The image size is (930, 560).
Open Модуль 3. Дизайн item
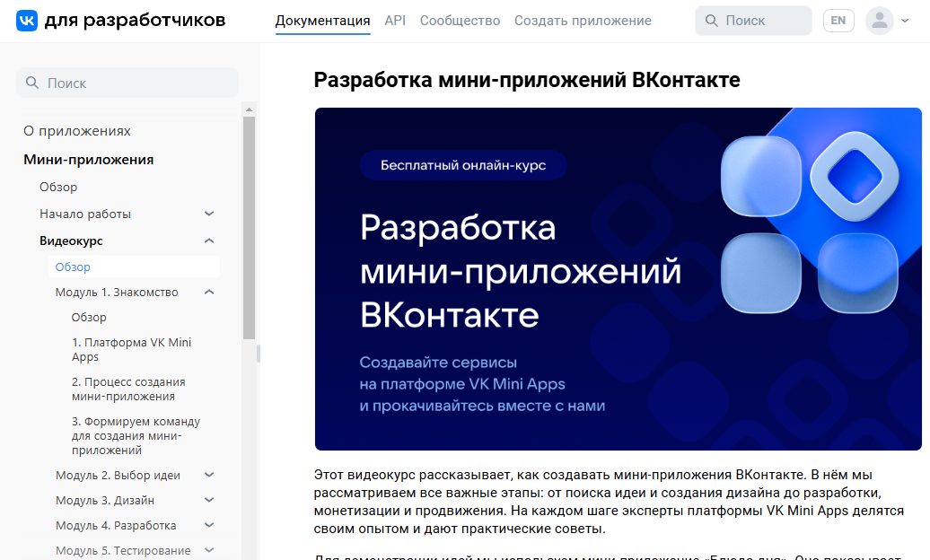tap(105, 500)
